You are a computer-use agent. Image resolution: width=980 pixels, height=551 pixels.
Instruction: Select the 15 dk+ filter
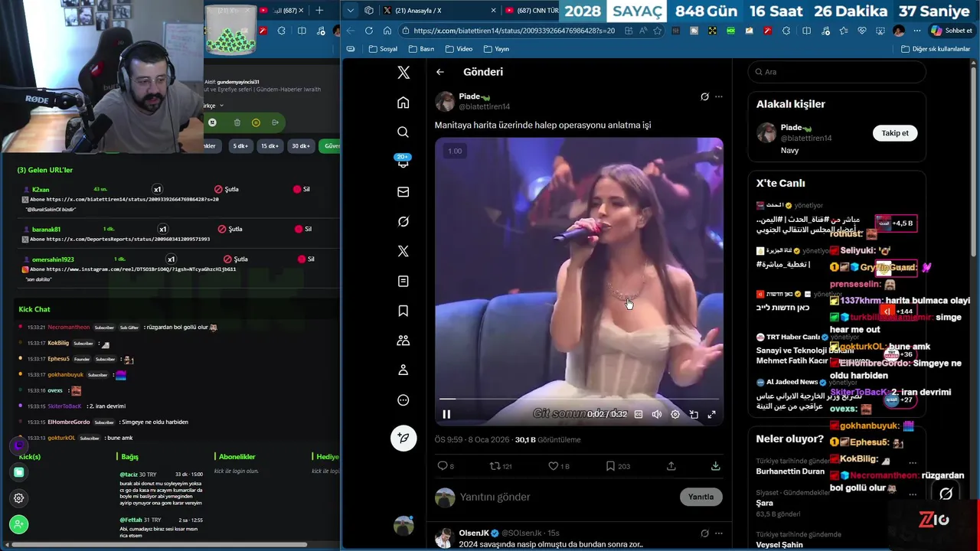[x=269, y=146]
